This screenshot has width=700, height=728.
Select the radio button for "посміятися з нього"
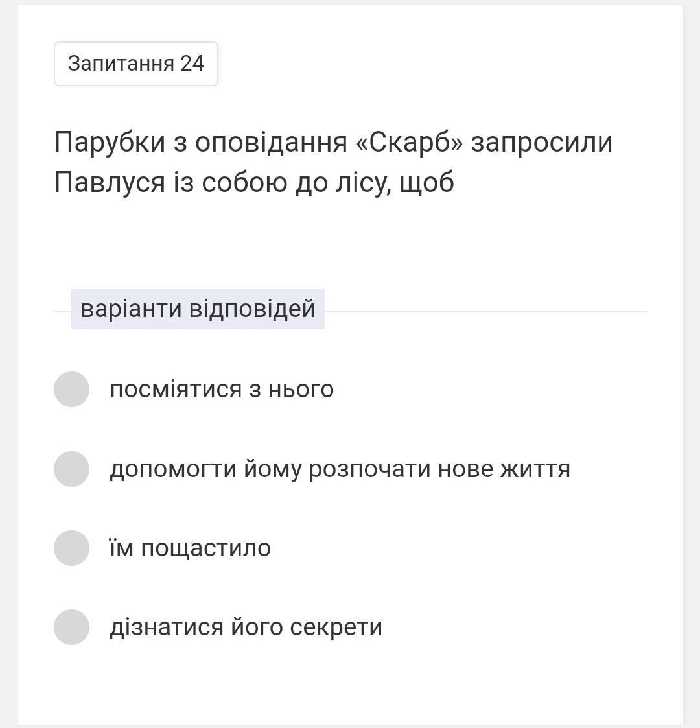(71, 389)
